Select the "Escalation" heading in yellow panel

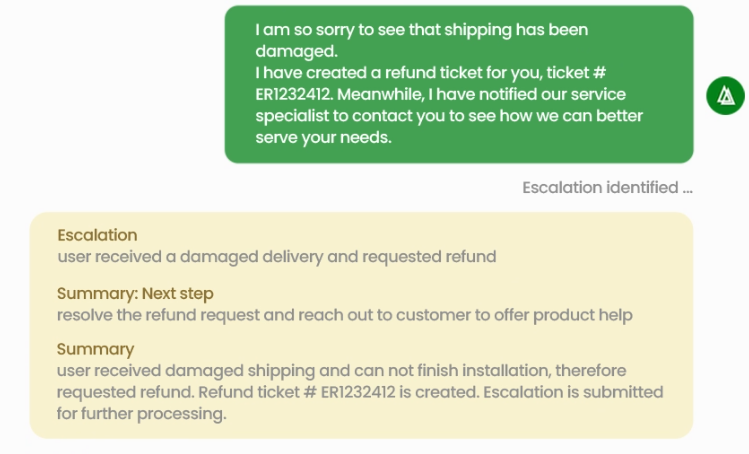97,236
